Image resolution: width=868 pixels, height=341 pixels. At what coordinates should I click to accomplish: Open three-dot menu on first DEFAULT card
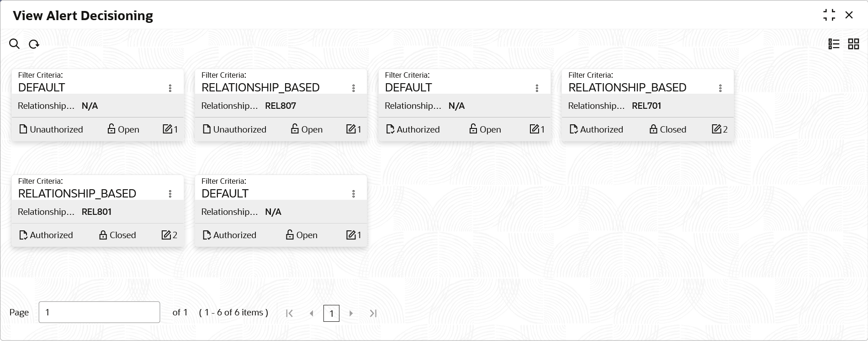point(170,88)
